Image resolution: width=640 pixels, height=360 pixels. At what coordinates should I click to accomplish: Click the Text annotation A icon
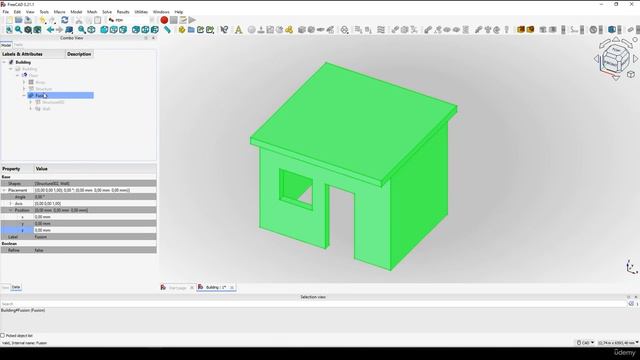click(238, 30)
